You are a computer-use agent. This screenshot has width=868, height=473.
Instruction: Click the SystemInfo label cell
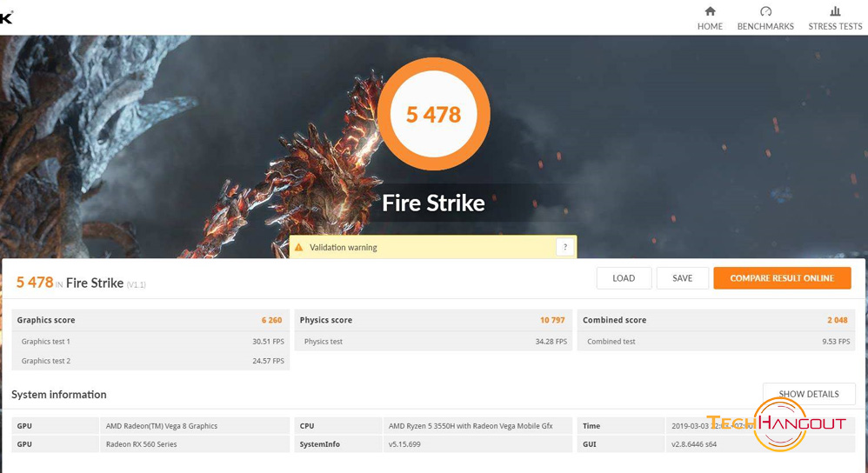pyautogui.click(x=338, y=444)
